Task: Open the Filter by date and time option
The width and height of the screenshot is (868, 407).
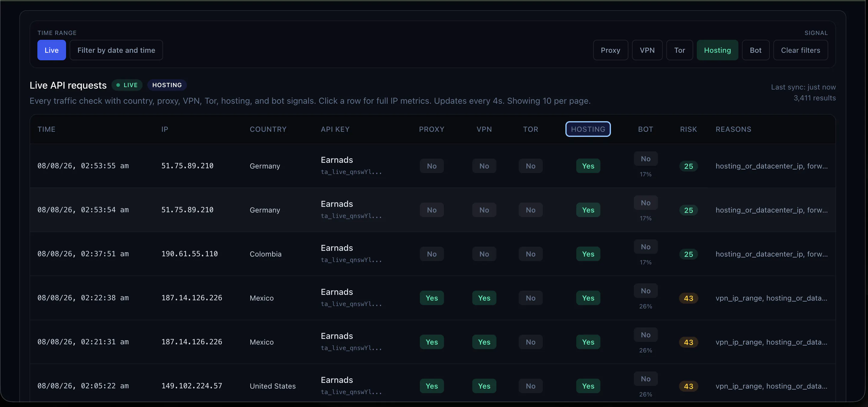Action: [116, 50]
